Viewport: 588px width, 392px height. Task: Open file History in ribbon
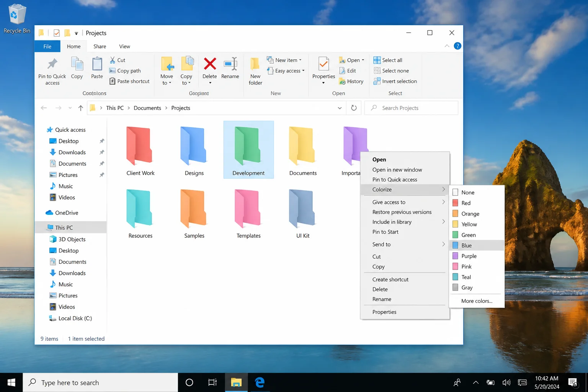click(351, 81)
